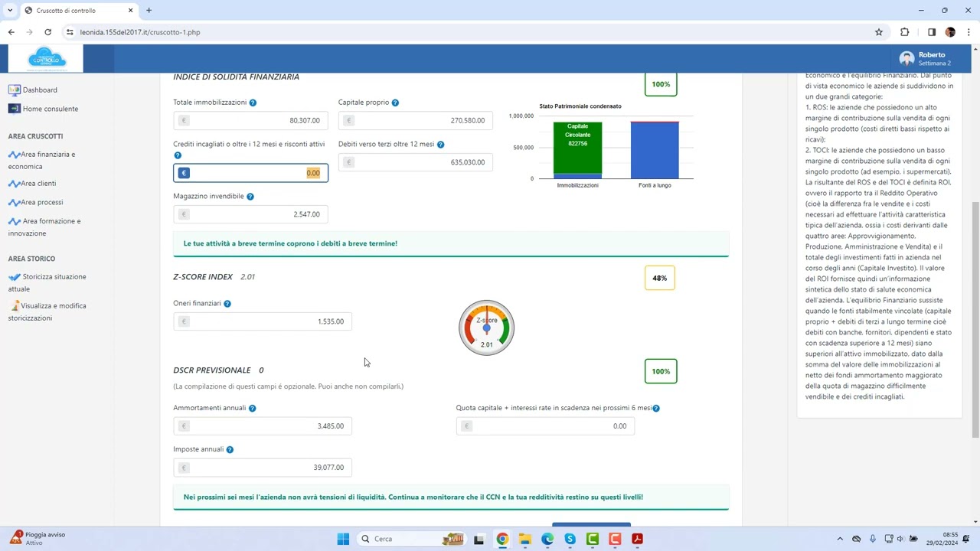
Task: Click help icon beside Capitale proprio
Action: (x=395, y=103)
